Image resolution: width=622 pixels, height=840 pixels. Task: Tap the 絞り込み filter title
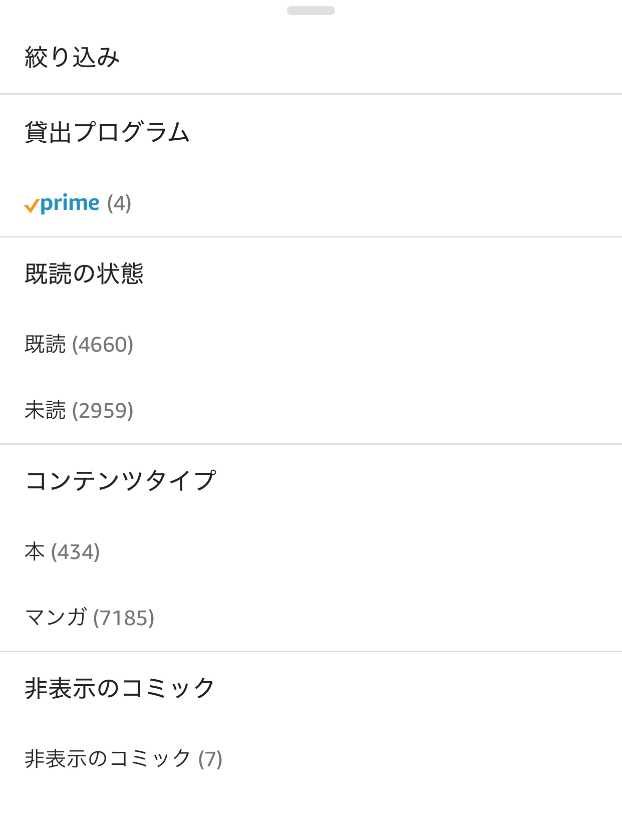coord(72,57)
